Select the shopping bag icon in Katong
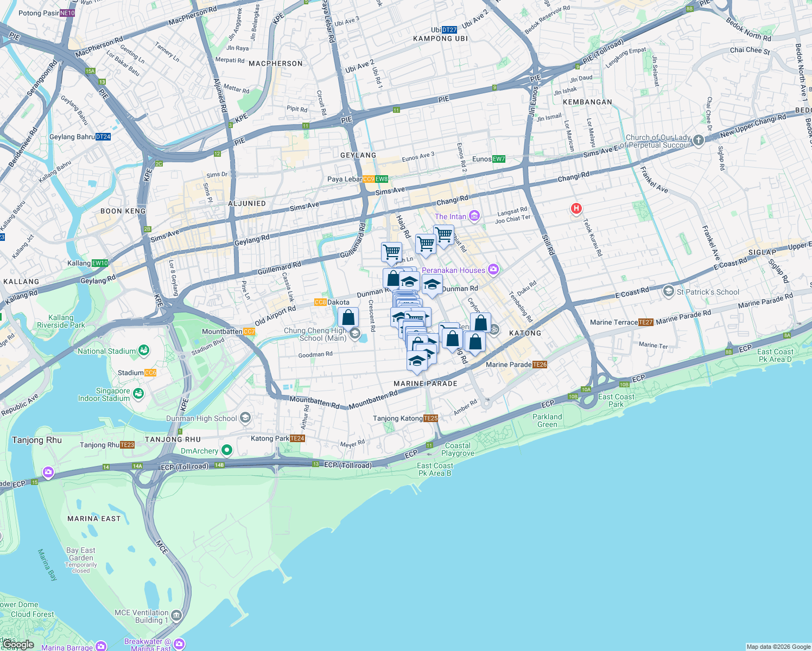 click(480, 323)
